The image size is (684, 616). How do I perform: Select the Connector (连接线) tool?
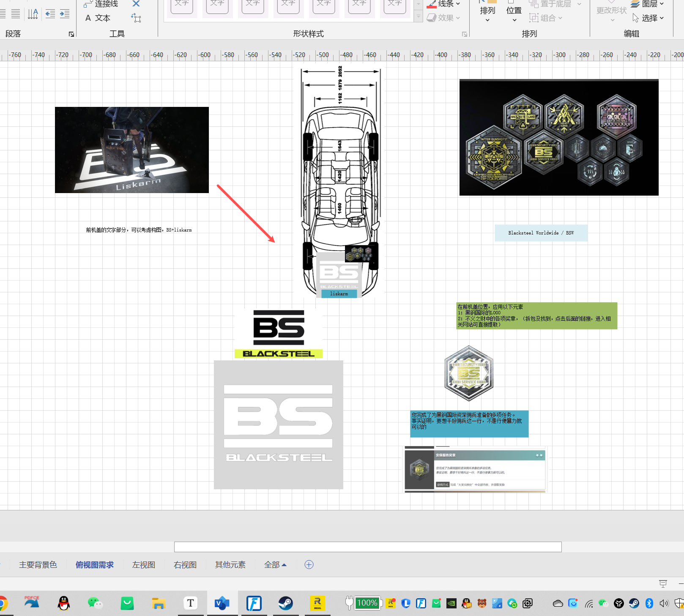click(101, 4)
